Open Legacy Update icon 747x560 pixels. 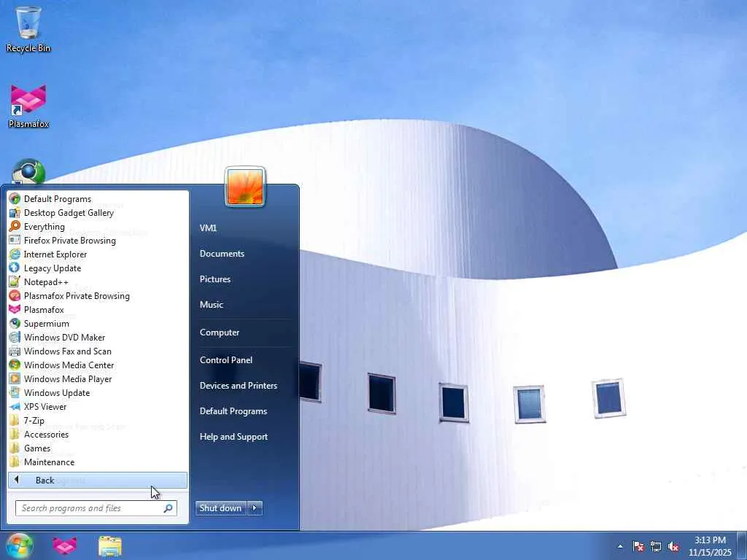point(15,268)
